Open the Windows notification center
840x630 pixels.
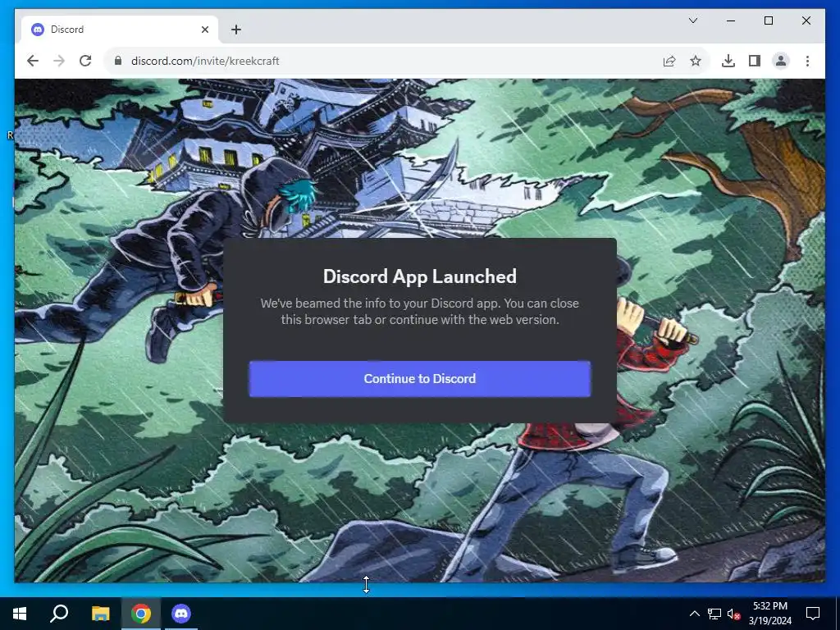coord(813,614)
